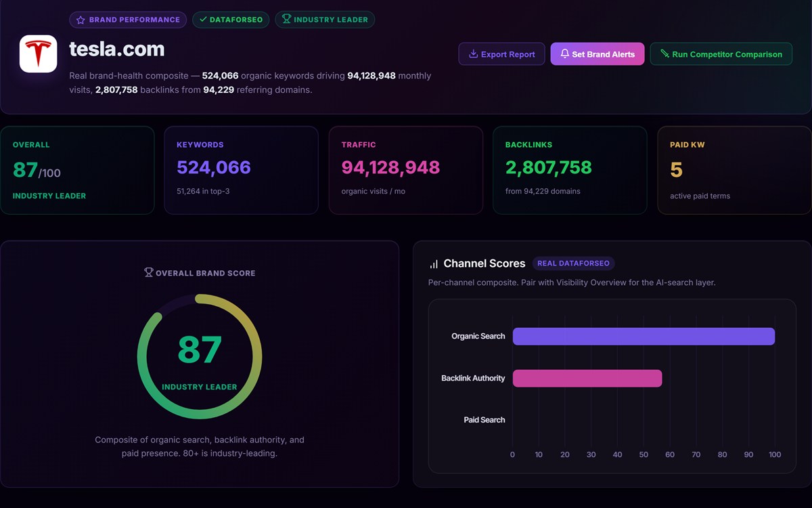Click the Channel Scores heading
This screenshot has width=812, height=508.
click(484, 263)
